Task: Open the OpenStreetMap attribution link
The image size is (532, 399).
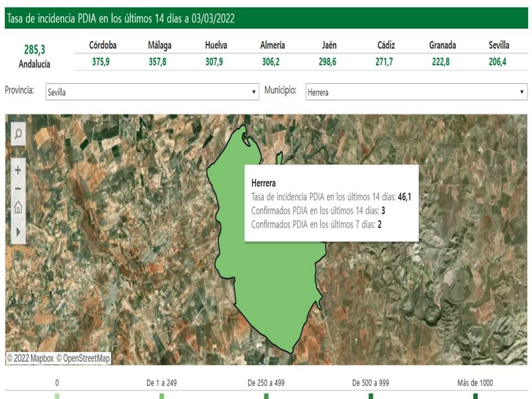Action: point(83,359)
